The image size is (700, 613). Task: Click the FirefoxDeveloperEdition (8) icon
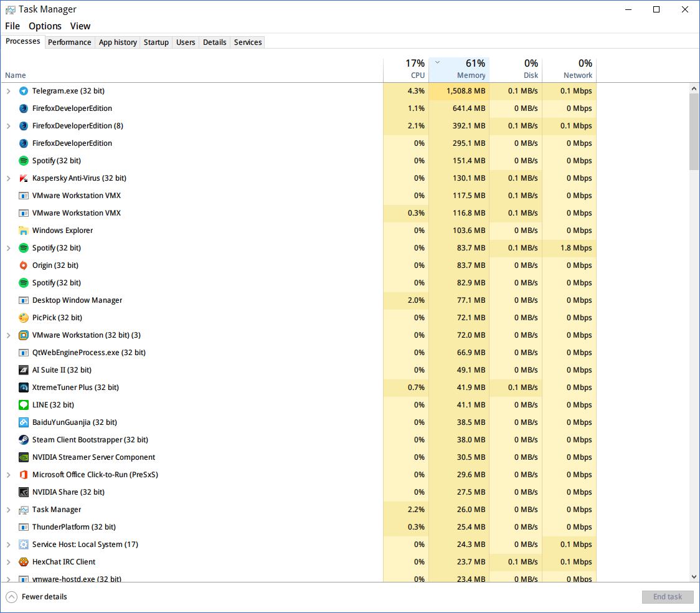(24, 126)
